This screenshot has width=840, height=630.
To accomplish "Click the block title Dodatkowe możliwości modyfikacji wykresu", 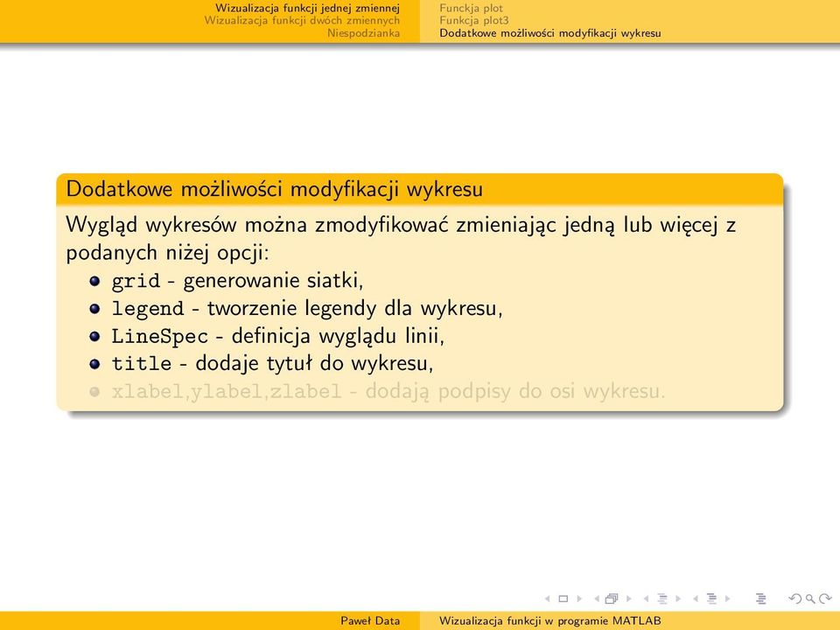I will 274,190.
